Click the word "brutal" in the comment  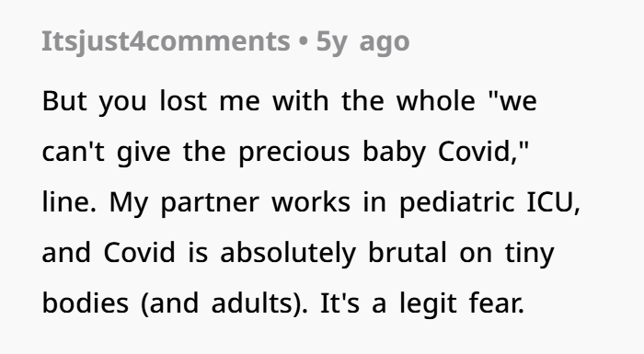(407, 253)
